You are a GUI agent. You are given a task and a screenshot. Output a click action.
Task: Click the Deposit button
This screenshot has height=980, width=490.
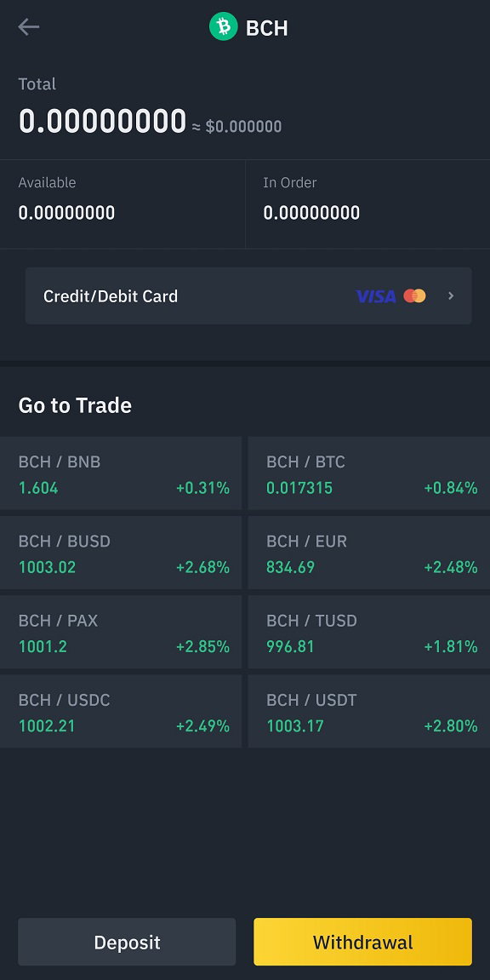(127, 942)
